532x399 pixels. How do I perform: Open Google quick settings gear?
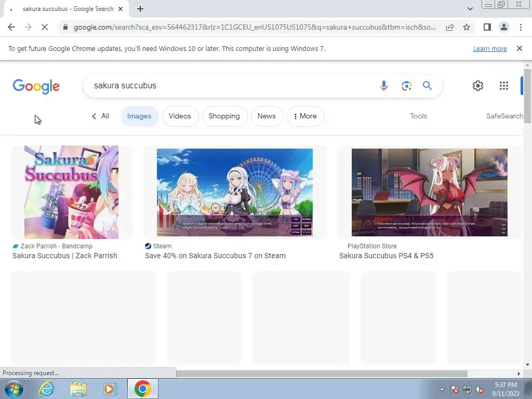click(478, 86)
